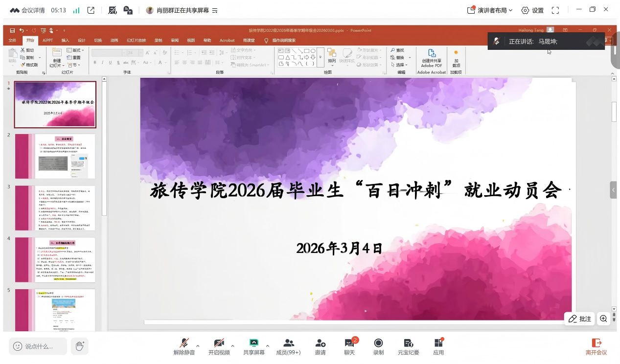Open 元宝纪要 meeting notes
Viewport: 620px width, 364px height.
(408, 346)
